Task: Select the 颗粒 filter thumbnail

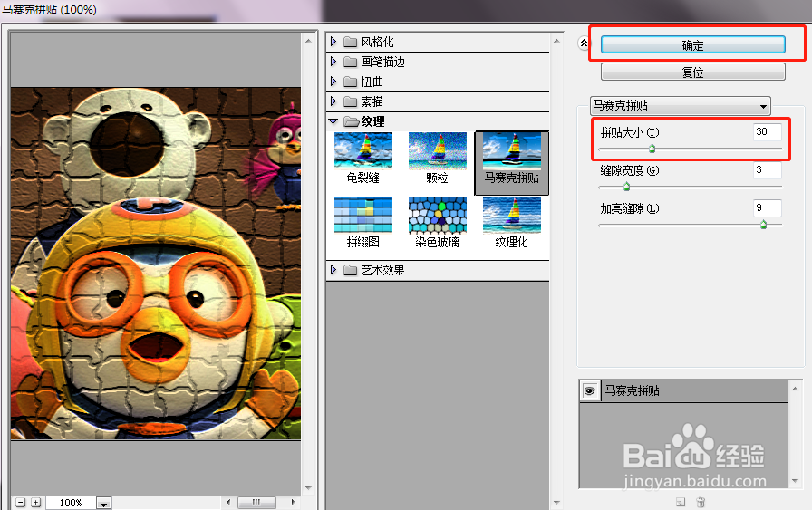Action: coord(437,159)
